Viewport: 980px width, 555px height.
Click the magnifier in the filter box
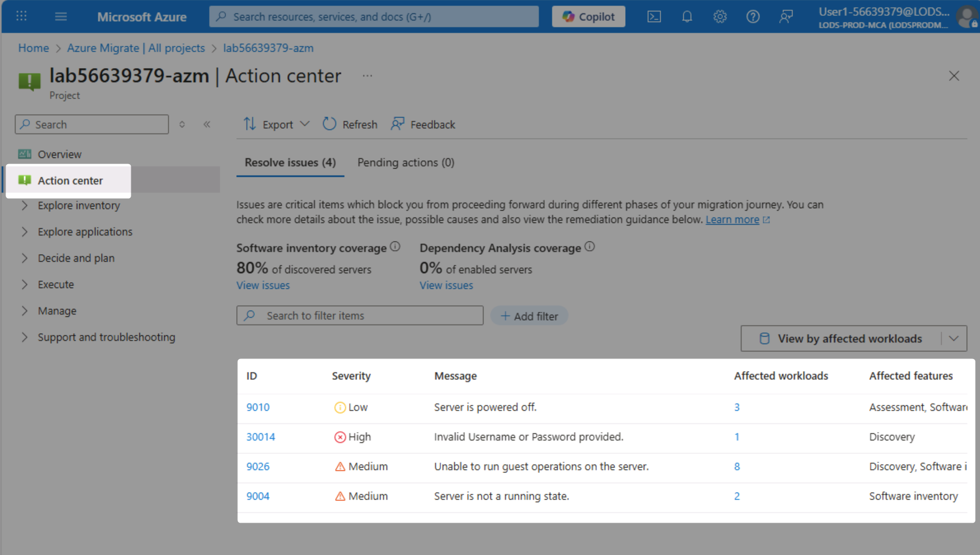pos(250,316)
